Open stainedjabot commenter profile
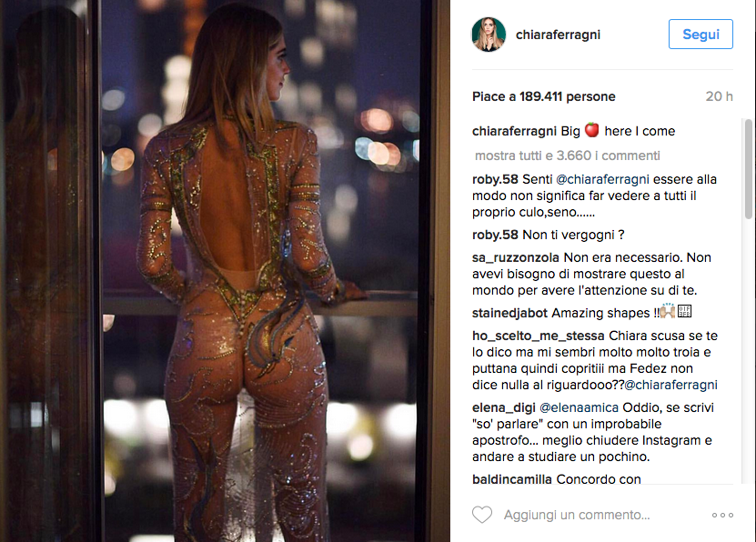Image resolution: width=756 pixels, height=542 pixels. pos(509,313)
